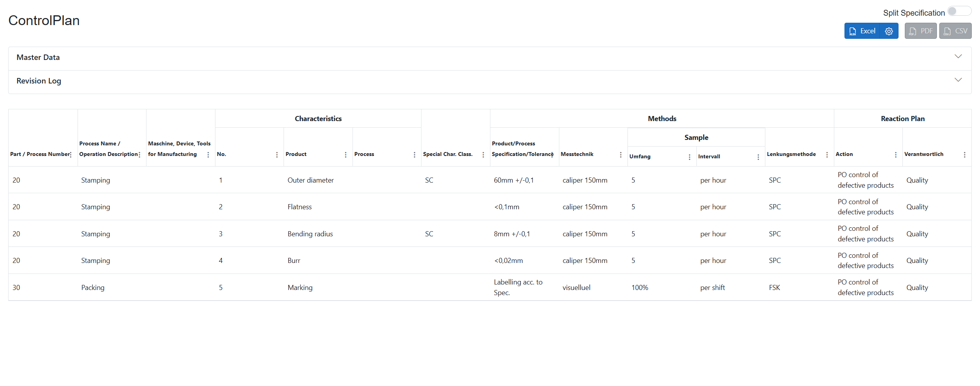Download the table as CSV
This screenshot has height=386, width=980.
click(955, 31)
